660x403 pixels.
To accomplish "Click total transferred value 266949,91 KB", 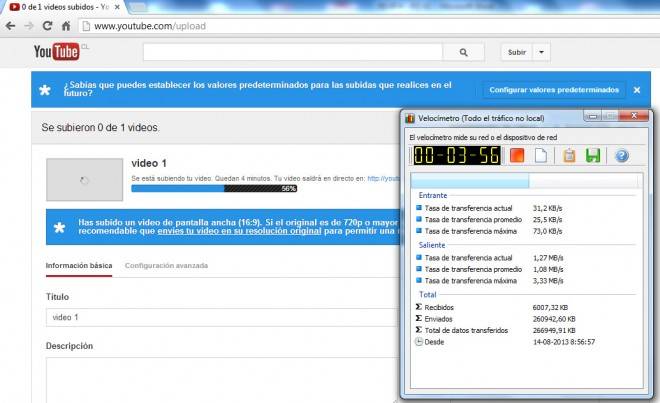I will [x=554, y=331].
